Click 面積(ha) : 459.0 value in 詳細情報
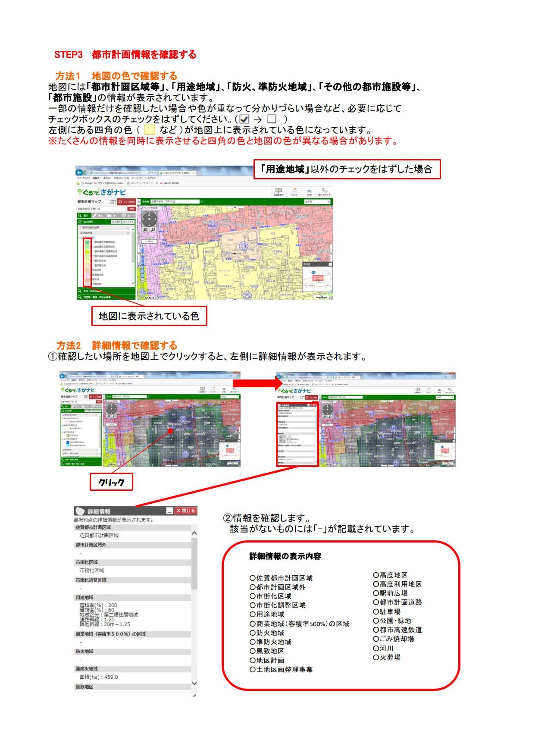Screen dimensions: 535x756 pyautogui.click(x=99, y=677)
